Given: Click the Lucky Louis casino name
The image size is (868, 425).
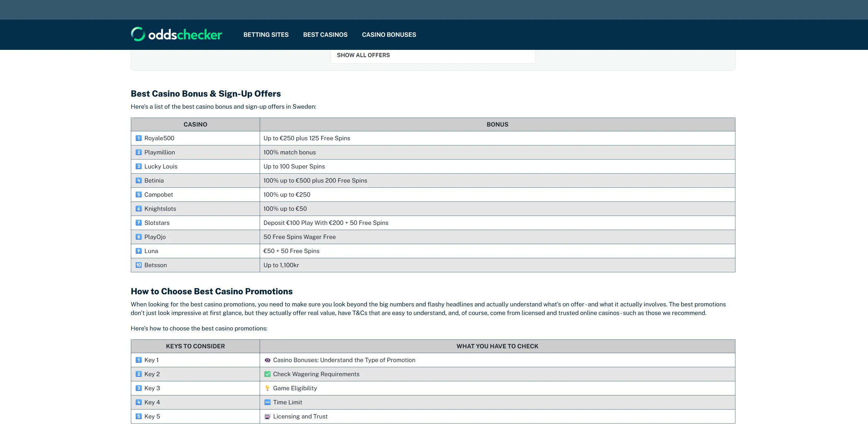Looking at the screenshot, I should (161, 166).
